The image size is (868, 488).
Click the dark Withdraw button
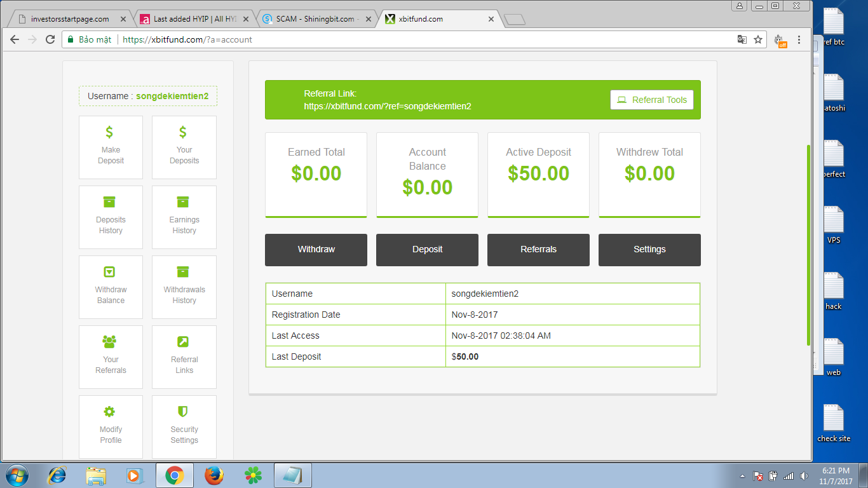pos(316,250)
